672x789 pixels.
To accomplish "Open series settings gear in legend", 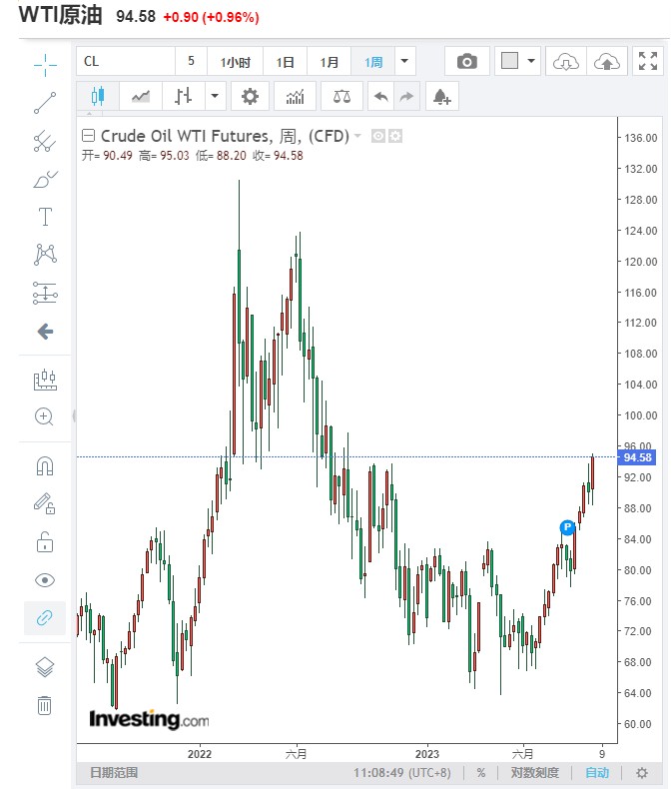I will [x=395, y=136].
